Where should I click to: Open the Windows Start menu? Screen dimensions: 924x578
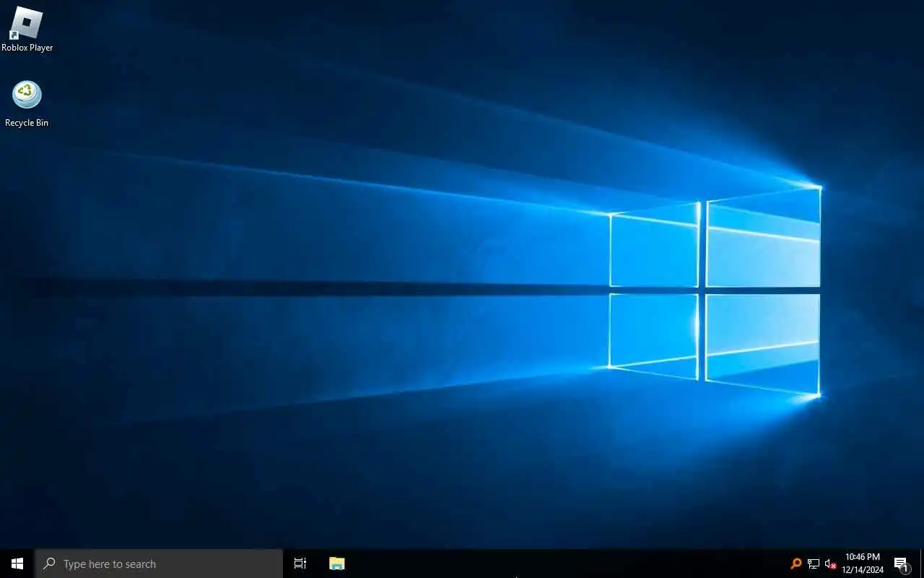tap(17, 564)
